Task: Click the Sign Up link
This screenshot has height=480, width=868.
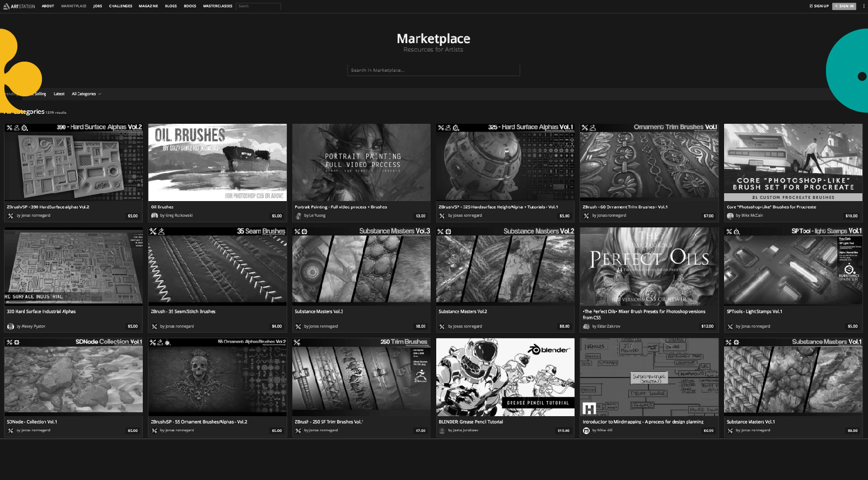Action: [x=819, y=6]
